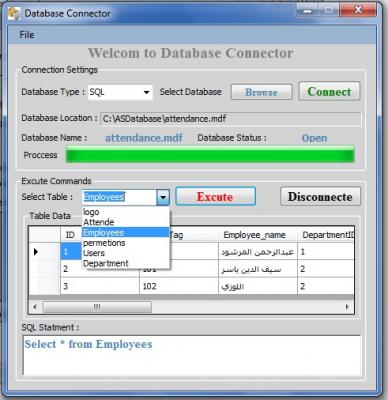
Task: Click the SQL Statment text box
Action: click(192, 355)
